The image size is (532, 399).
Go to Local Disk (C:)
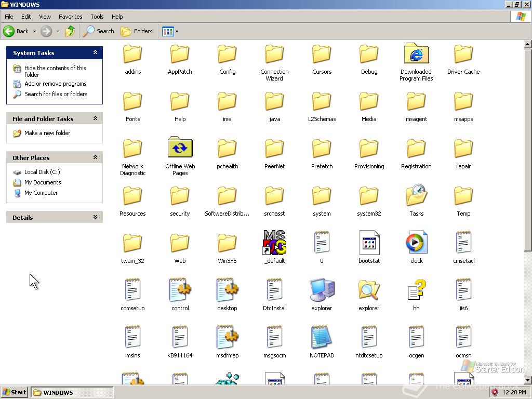click(42, 172)
